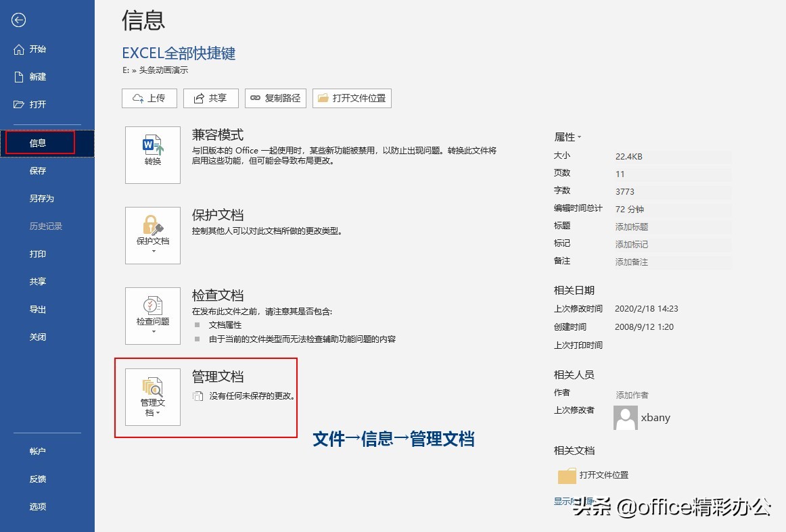786x532 pixels.
Task: Open the 检查问题 dropdown button
Action: click(153, 316)
